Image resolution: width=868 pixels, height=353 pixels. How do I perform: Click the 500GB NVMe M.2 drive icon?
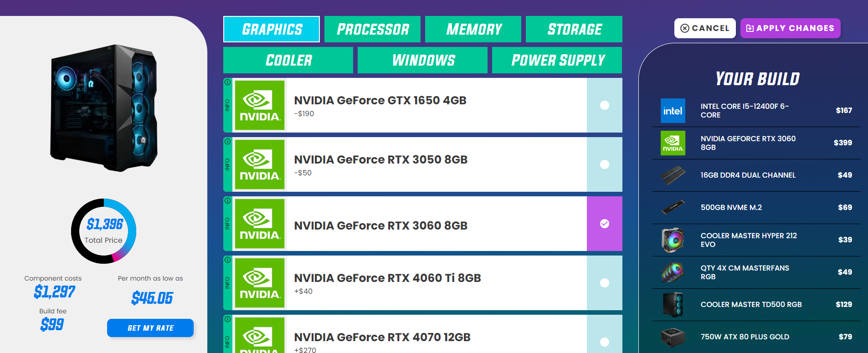673,207
